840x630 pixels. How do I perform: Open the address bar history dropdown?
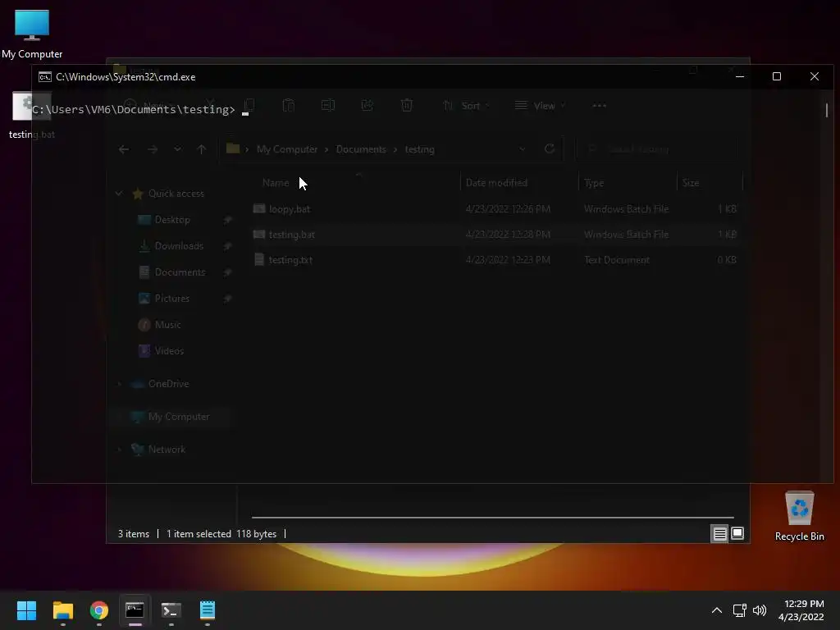523,149
